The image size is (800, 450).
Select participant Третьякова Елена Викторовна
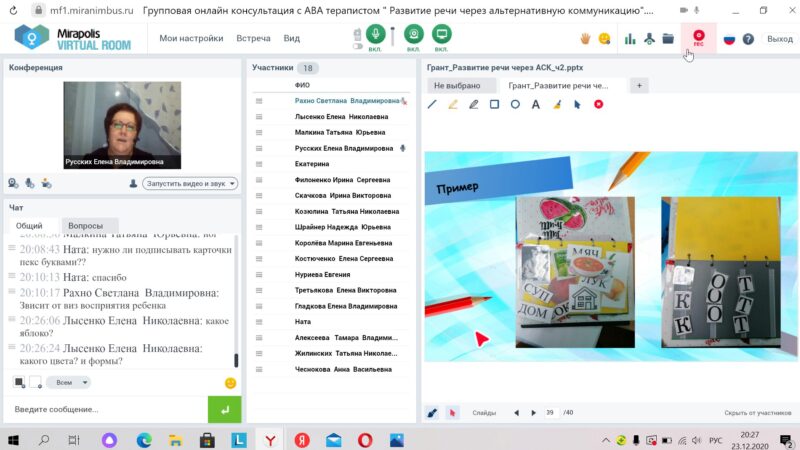click(345, 290)
